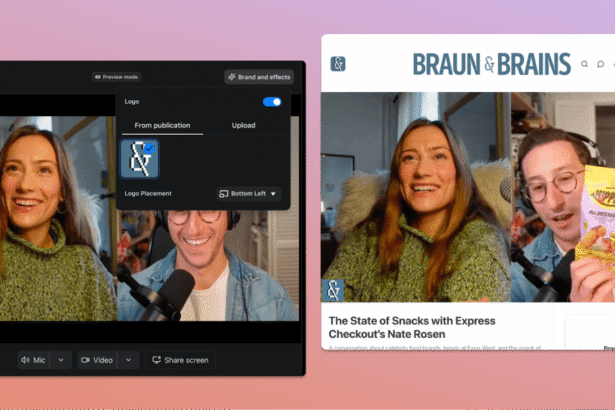The width and height of the screenshot is (615, 410).
Task: Turn off camera with the Video button
Action: click(x=97, y=360)
